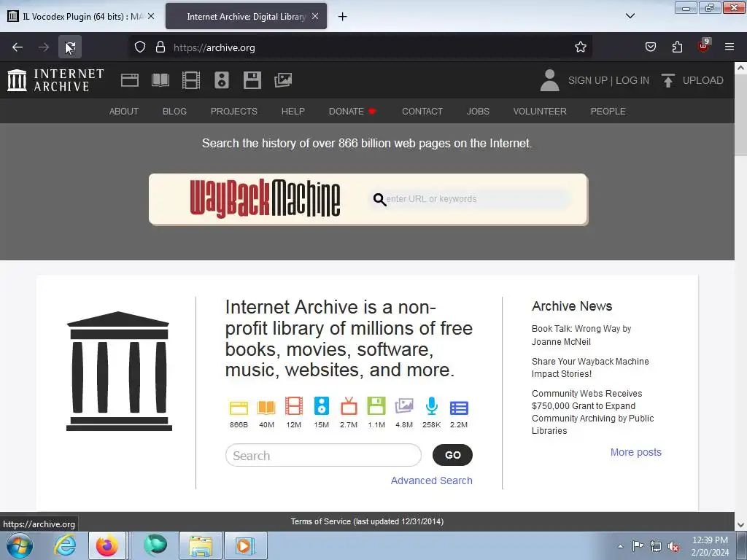747x560 pixels.
Task: Open the PROJECTS menu item
Action: [234, 112]
